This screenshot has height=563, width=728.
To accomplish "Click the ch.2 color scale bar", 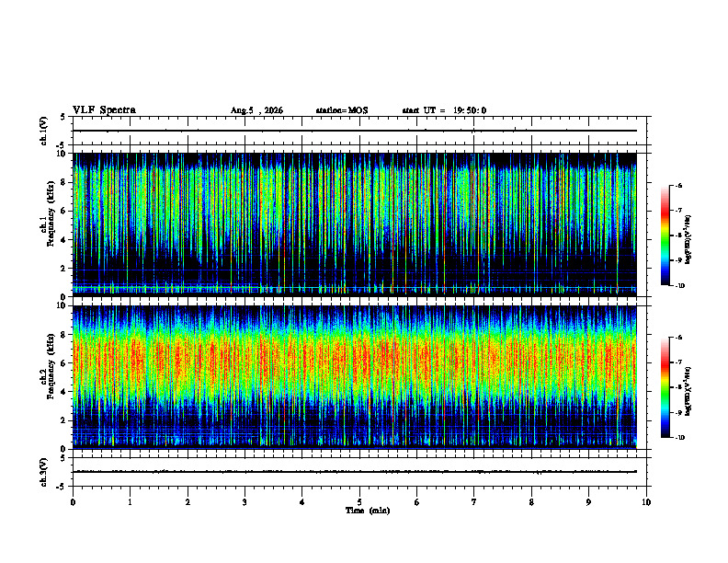I will coord(665,387).
